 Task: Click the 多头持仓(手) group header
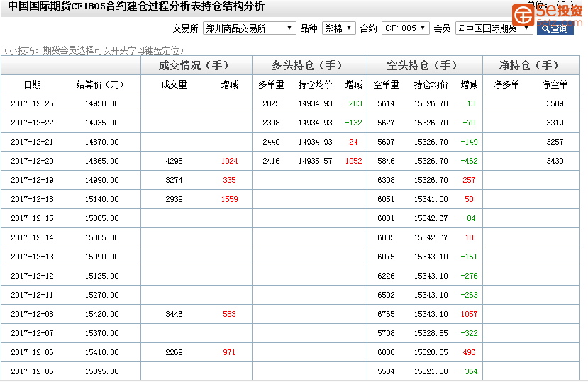pyautogui.click(x=310, y=66)
